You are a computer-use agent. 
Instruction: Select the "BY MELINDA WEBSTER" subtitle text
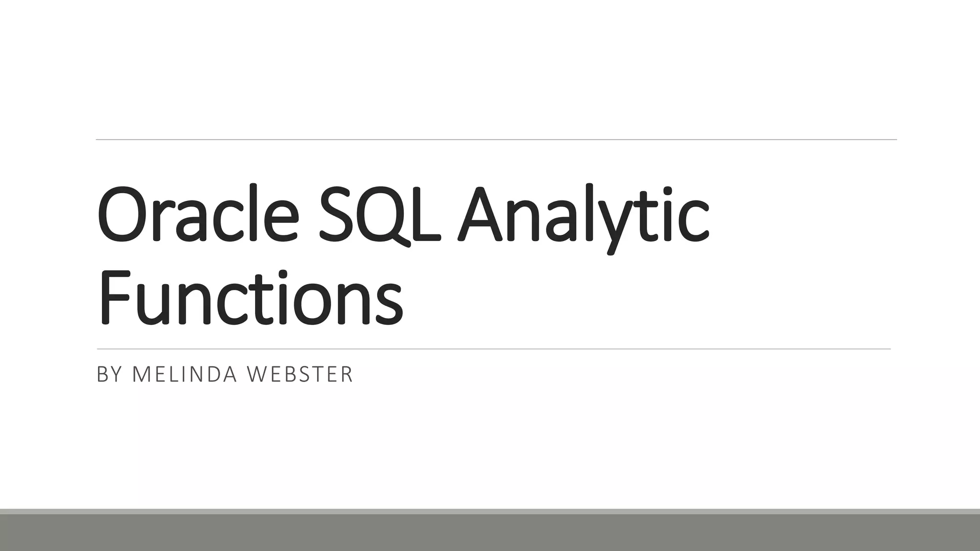tap(224, 375)
